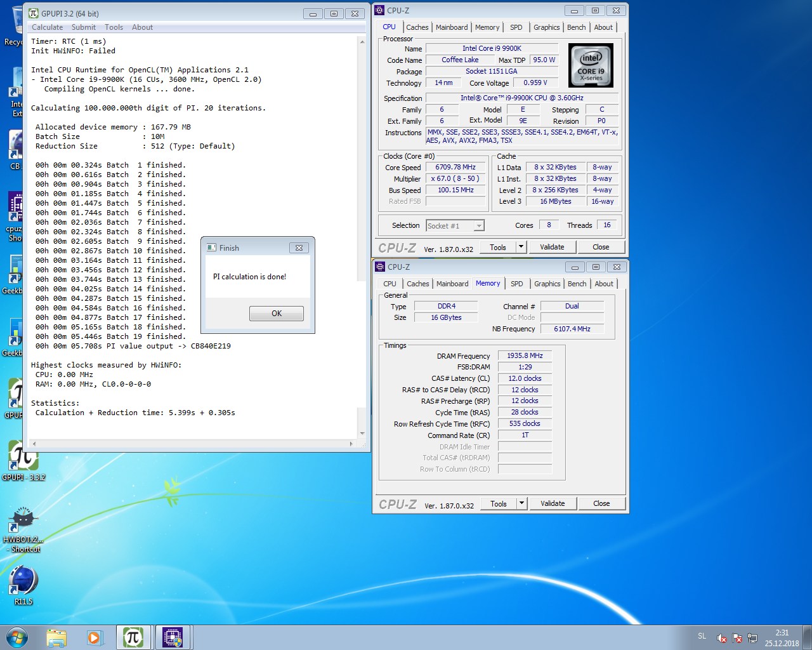Click the muted volume tray icon
812x650 pixels.
pos(722,638)
